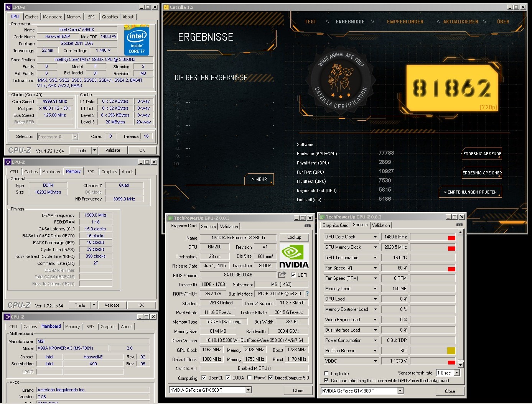Viewport: 532px width, 404px height.
Task: Click the Lookup button in GPU-Z
Action: (294, 237)
